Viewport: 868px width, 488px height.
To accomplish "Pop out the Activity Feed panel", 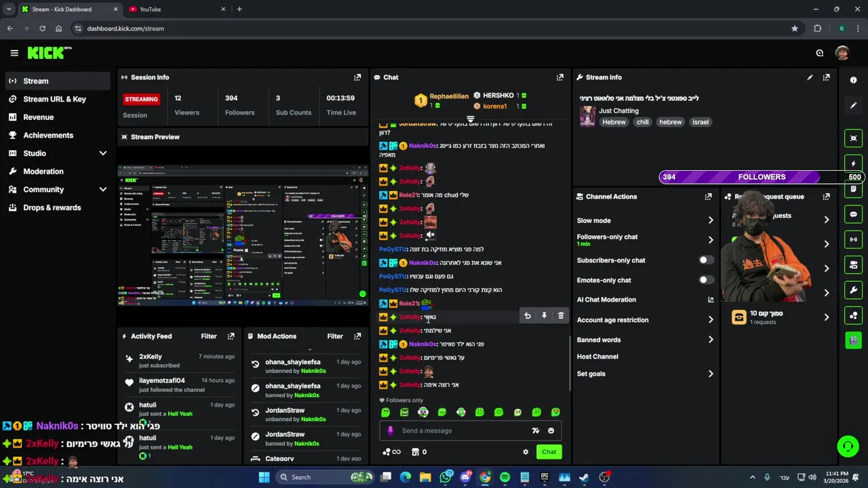I will point(231,336).
